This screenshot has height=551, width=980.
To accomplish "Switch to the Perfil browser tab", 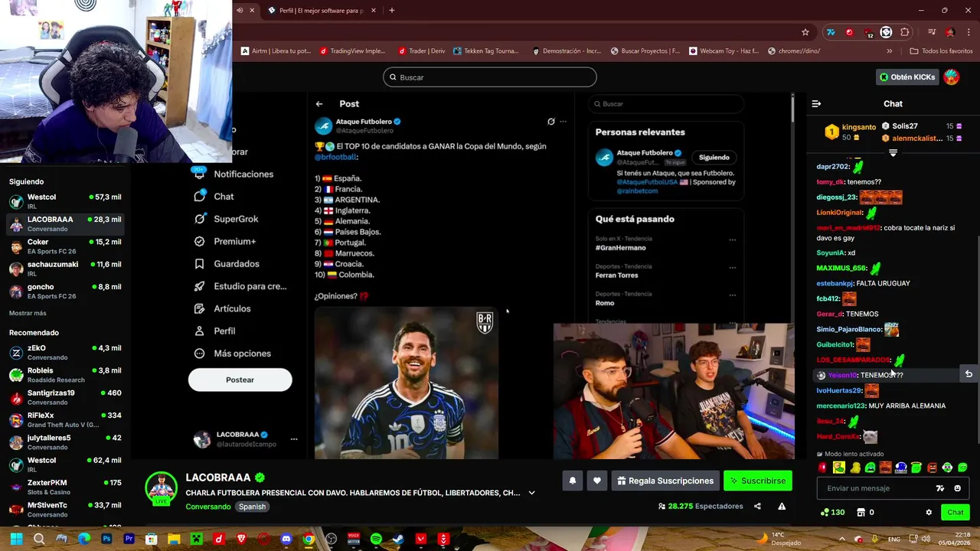I will [x=322, y=10].
